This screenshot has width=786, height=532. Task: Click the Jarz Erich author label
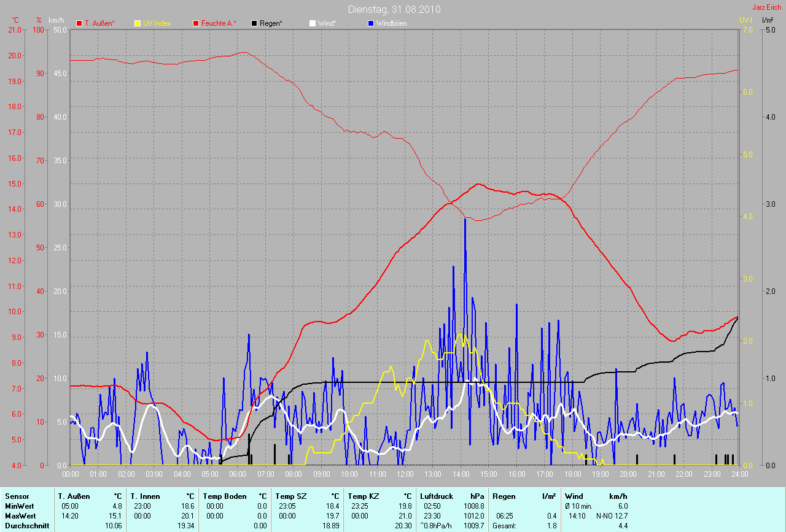tap(766, 7)
